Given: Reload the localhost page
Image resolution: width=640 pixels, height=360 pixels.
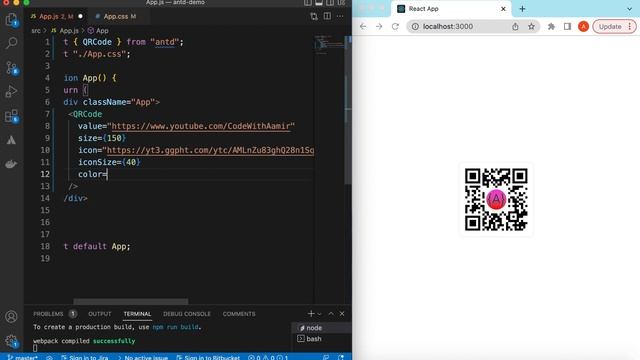Looking at the screenshot, I should coord(395,27).
